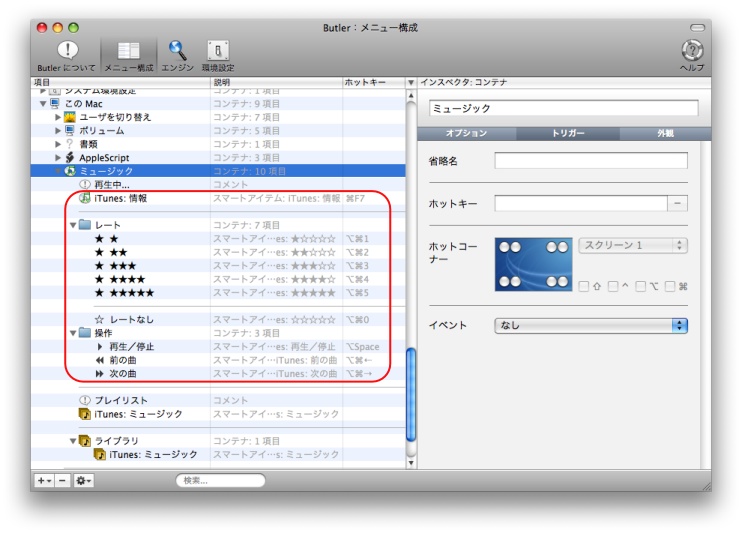Click the 説明 column header
Image resolution: width=742 pixels, height=533 pixels.
(276, 82)
